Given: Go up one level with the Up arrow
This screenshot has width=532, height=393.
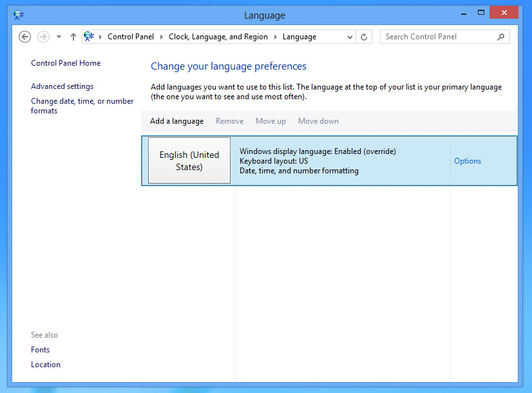Looking at the screenshot, I should click(73, 37).
